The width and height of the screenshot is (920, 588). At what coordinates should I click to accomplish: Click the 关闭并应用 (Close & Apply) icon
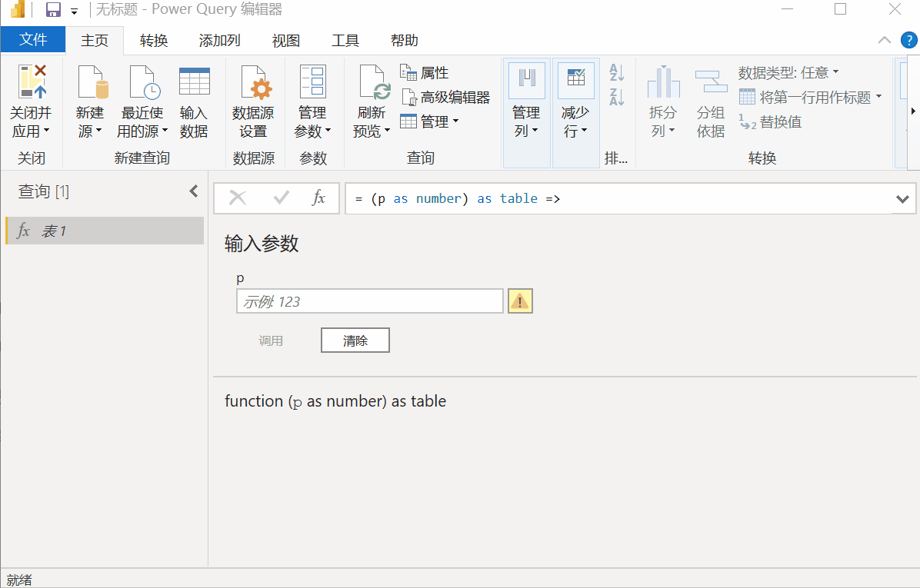click(32, 81)
